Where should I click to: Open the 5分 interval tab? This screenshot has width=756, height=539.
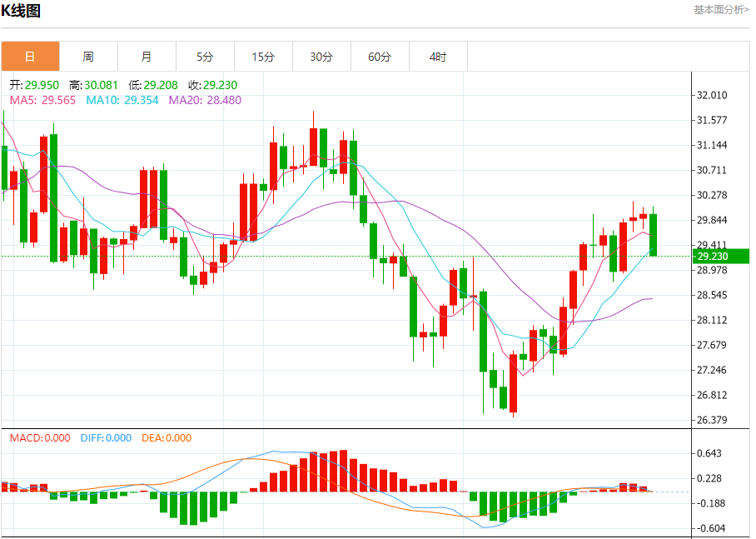206,57
